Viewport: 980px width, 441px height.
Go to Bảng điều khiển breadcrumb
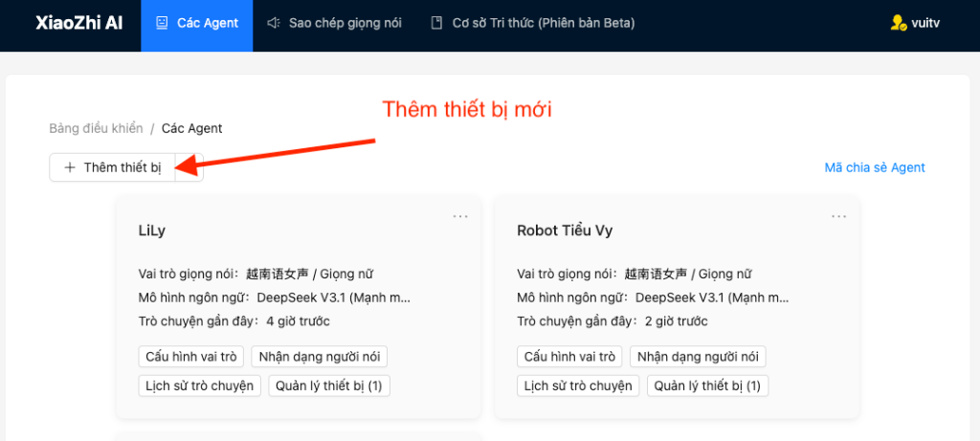pyautogui.click(x=96, y=128)
